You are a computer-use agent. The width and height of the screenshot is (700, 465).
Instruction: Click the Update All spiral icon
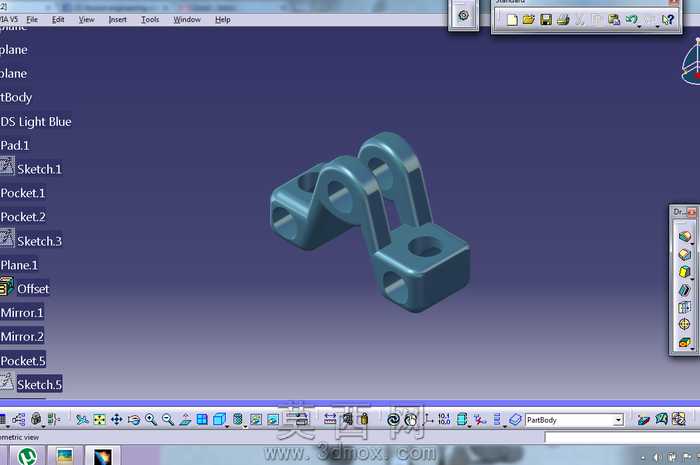pos(393,419)
